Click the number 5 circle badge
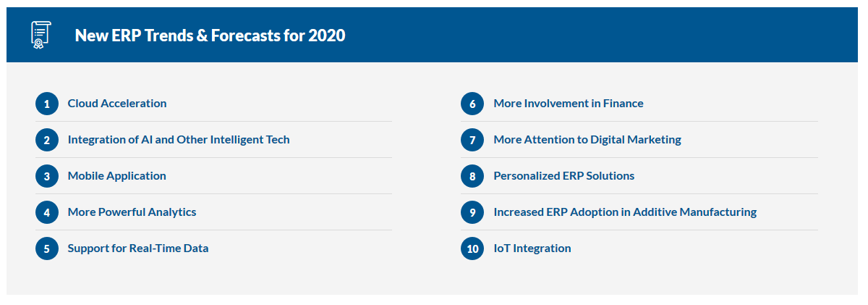 tap(47, 248)
